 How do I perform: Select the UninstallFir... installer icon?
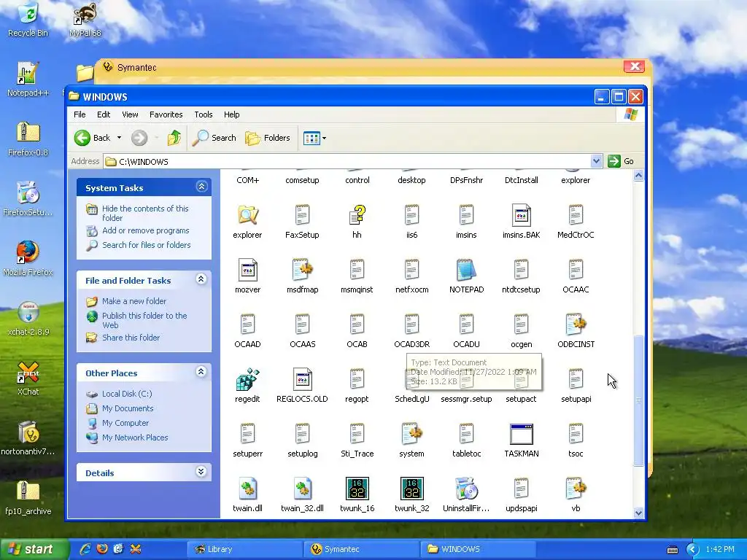click(x=466, y=489)
